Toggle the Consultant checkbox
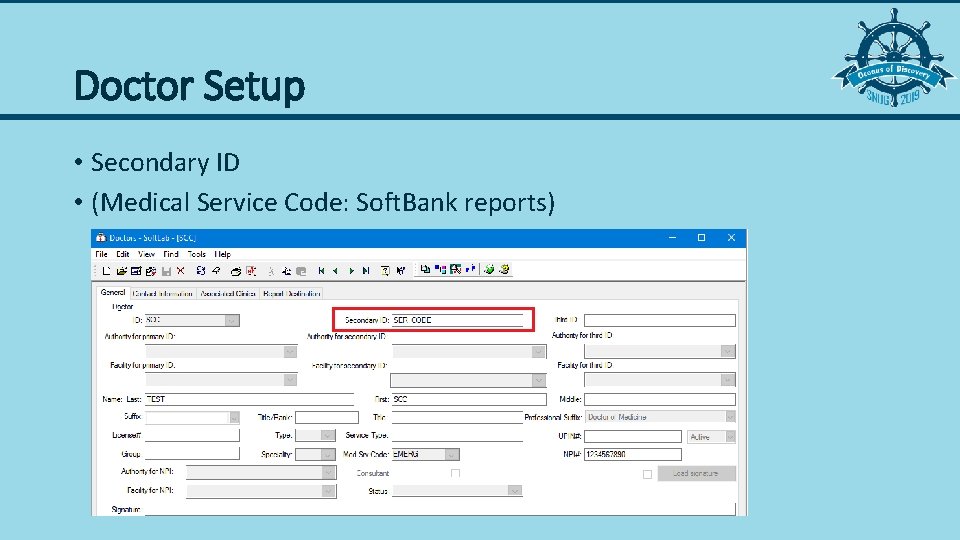960x540 pixels. pyautogui.click(x=456, y=473)
